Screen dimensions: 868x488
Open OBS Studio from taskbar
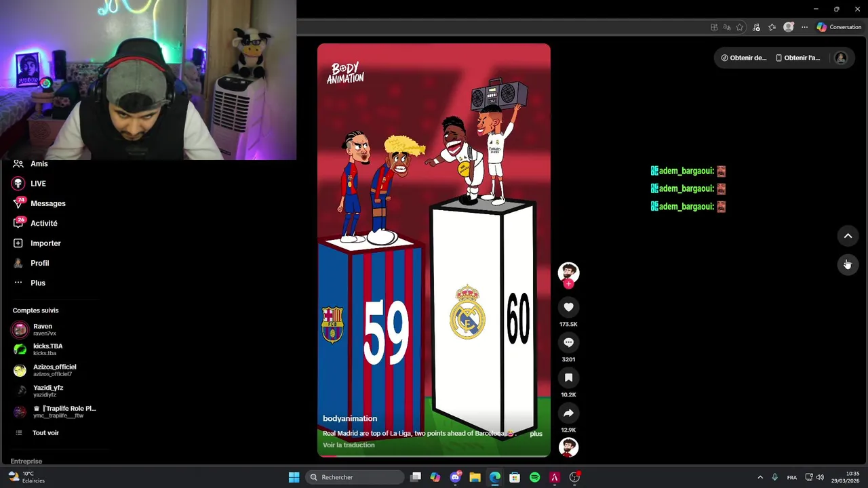pos(574,477)
